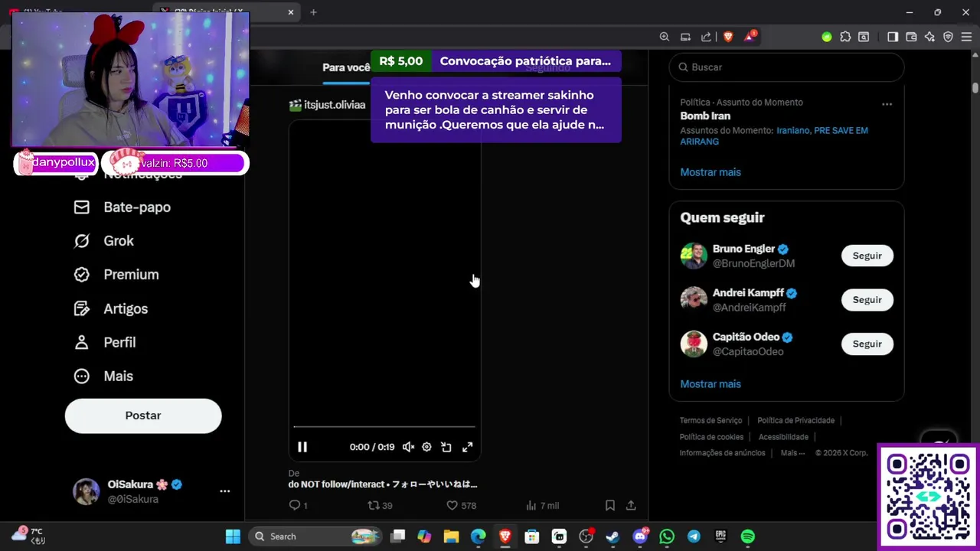Open Acessibilidade footer link
The width and height of the screenshot is (980, 551).
pos(783,437)
